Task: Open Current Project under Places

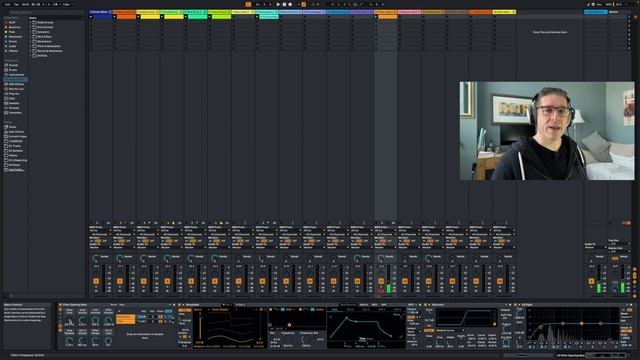Action: point(18,136)
